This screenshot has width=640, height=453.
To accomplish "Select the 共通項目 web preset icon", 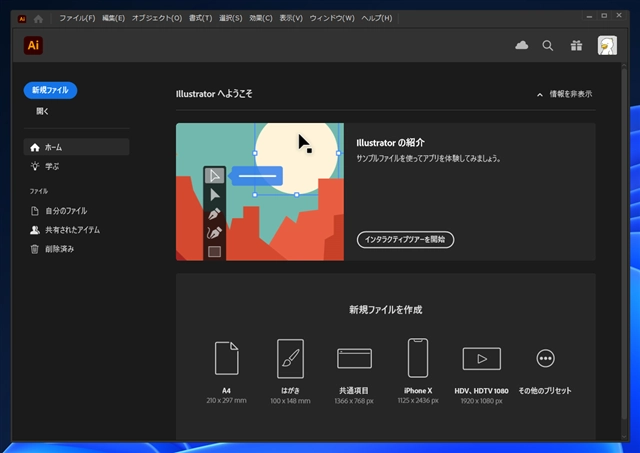I will click(x=354, y=358).
